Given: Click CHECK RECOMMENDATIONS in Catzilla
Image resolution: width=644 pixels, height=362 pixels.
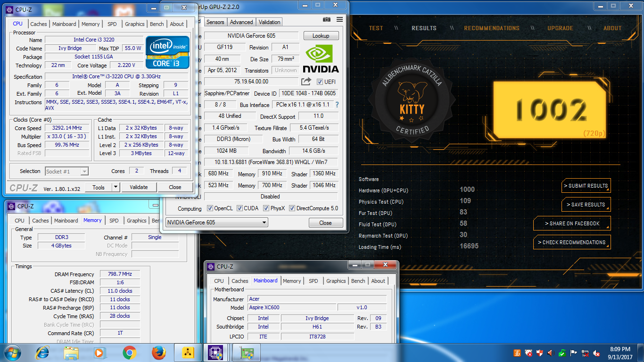Looking at the screenshot, I should pos(572,242).
